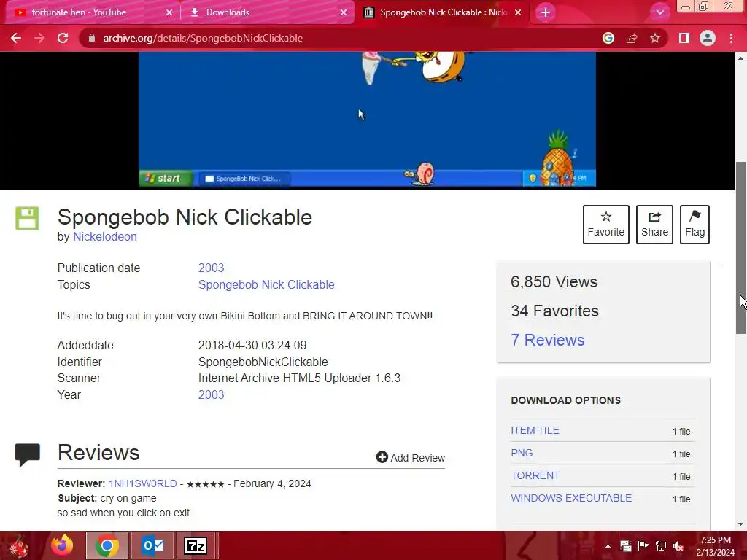This screenshot has height=560, width=747.
Task: Open the Nickelodeon creator link
Action: coord(105,237)
